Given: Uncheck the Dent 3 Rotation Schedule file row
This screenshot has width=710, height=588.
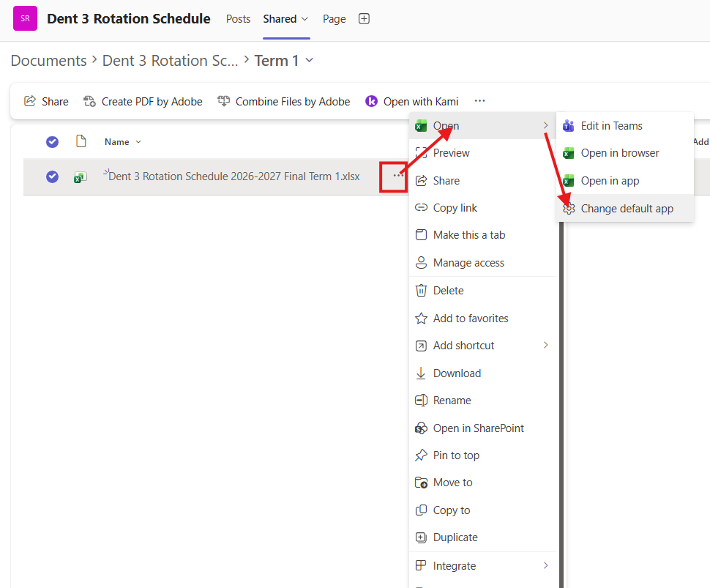Looking at the screenshot, I should [52, 176].
